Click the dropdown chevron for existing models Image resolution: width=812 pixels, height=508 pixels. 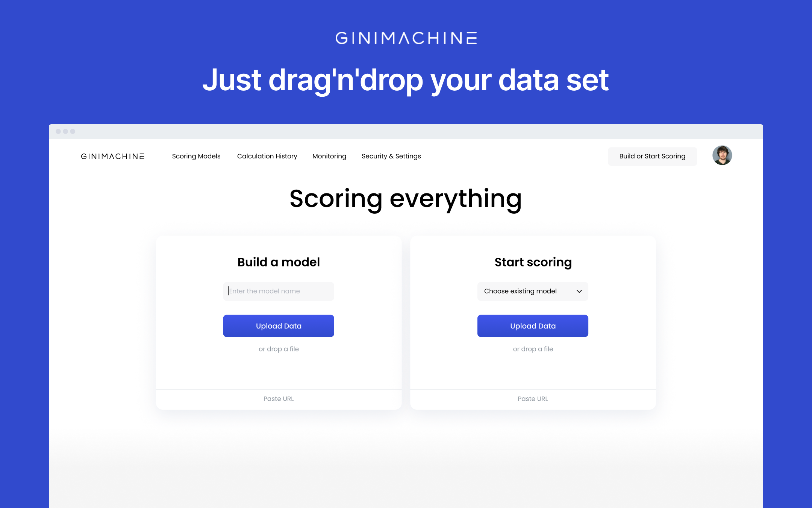point(578,291)
